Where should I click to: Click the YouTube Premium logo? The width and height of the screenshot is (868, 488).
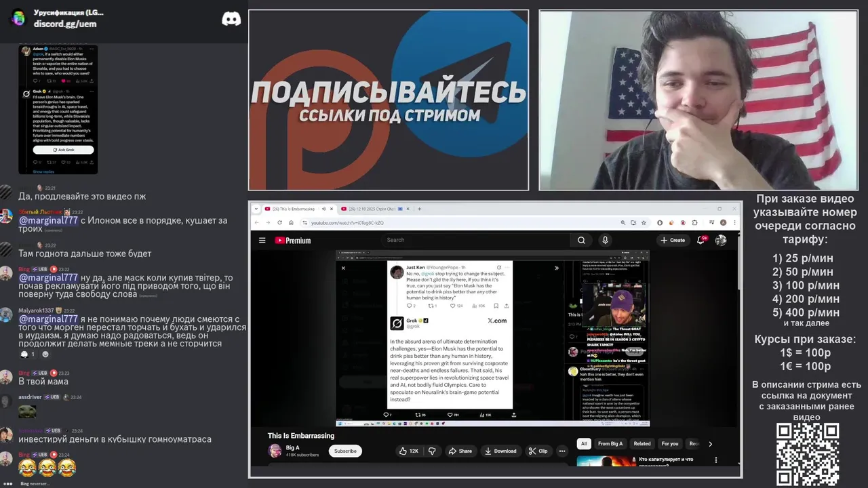point(293,241)
